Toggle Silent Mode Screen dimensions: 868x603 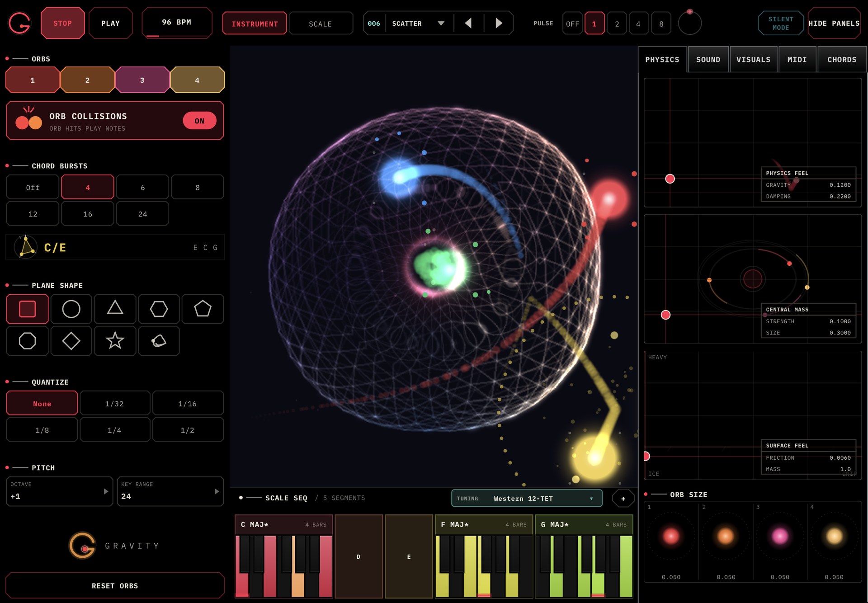click(x=781, y=23)
